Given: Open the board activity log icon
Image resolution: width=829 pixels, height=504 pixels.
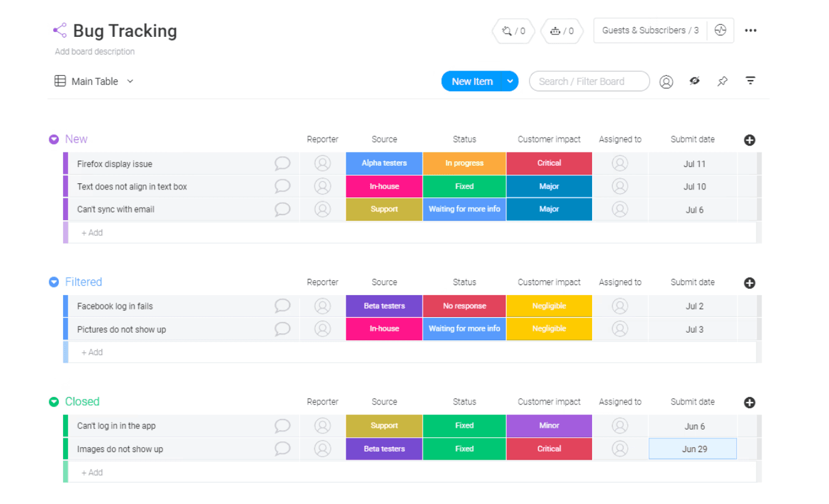Looking at the screenshot, I should pyautogui.click(x=720, y=30).
